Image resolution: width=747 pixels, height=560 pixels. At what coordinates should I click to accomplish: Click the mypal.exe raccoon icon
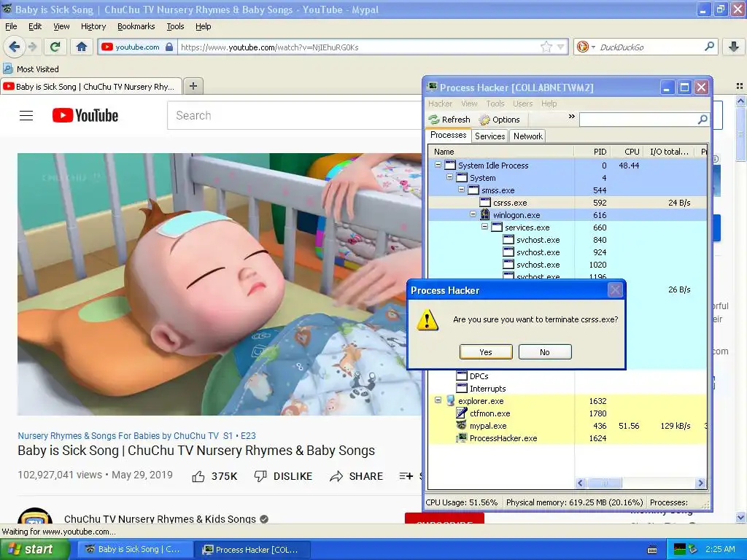pos(462,426)
